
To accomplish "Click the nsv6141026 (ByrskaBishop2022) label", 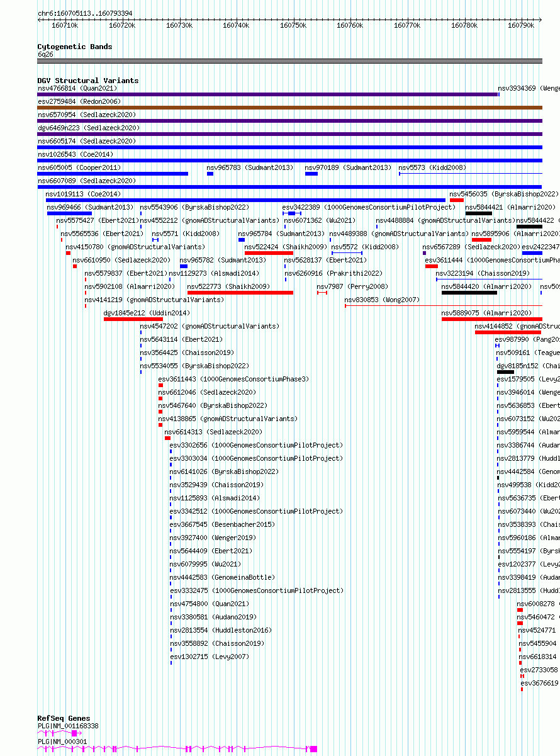I will [x=224, y=471].
